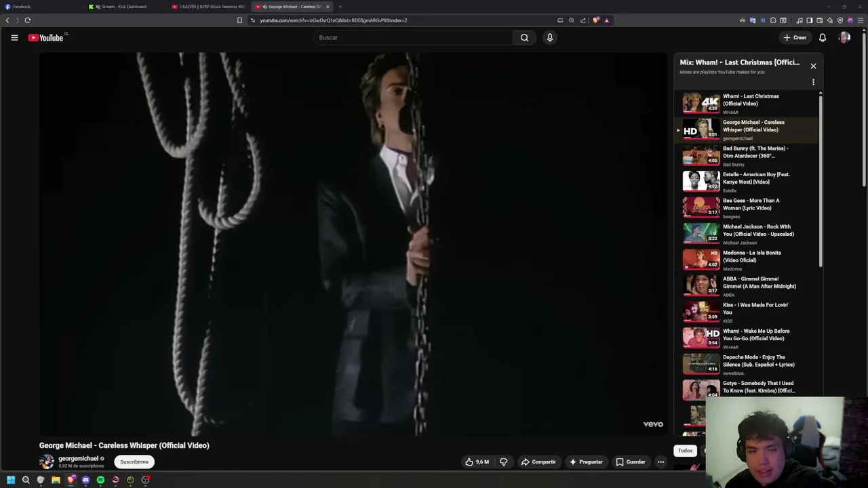
Task: Play Estelle - American Boy playlist item
Action: click(x=746, y=182)
